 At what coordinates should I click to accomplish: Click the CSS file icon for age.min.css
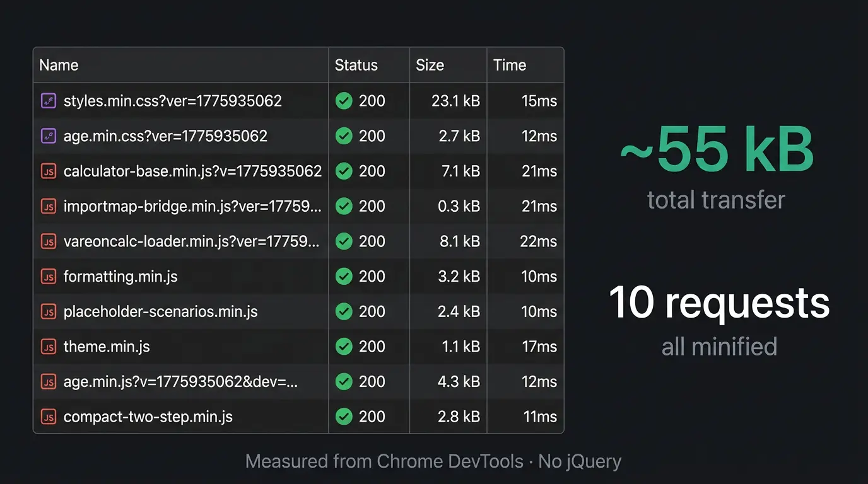pos(49,135)
